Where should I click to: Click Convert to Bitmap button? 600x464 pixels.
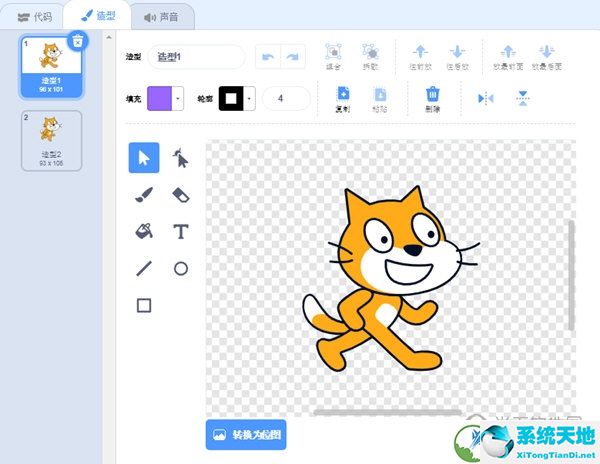[x=246, y=435]
